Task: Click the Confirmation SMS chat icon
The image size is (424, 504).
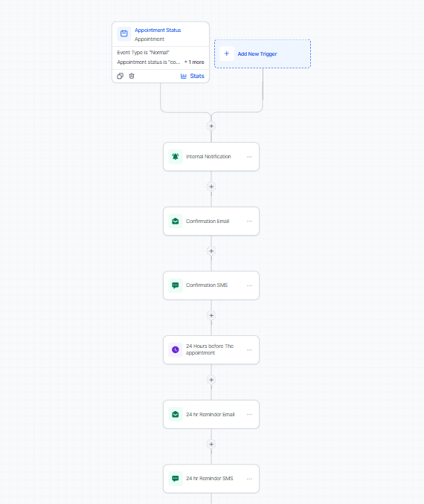Action: click(x=176, y=285)
